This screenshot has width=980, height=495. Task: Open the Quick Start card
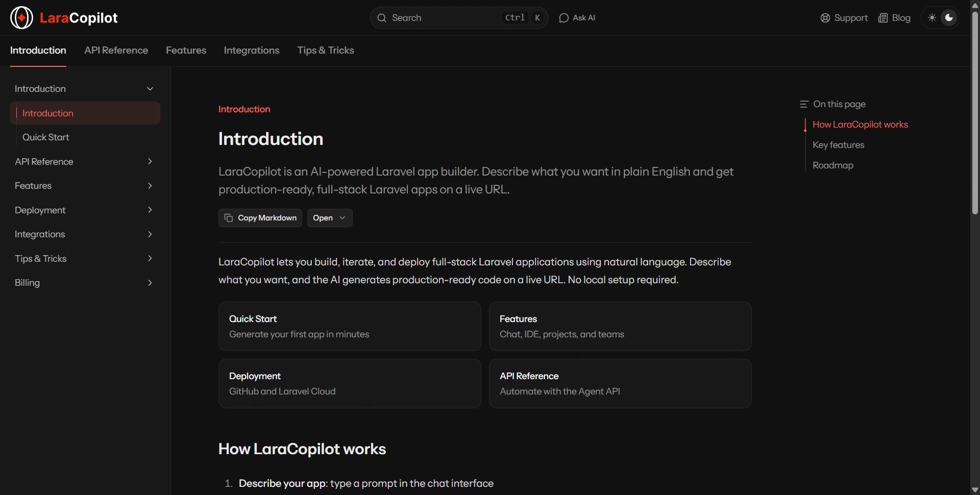[x=350, y=327]
